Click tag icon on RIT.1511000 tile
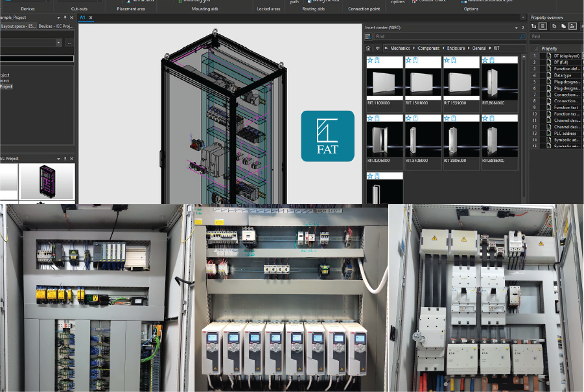Viewport: 584px width, 392px height. pyautogui.click(x=415, y=60)
